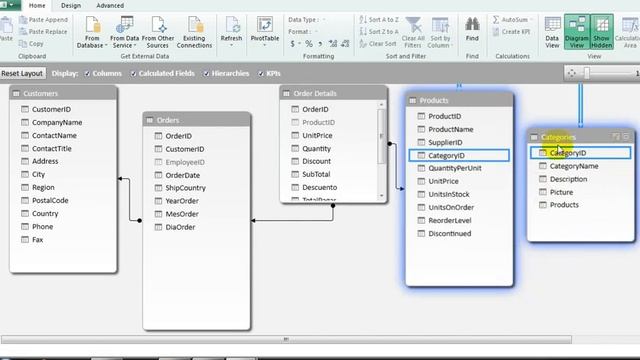The height and width of the screenshot is (360, 640).
Task: Sort Z to A
Action: [x=379, y=31]
